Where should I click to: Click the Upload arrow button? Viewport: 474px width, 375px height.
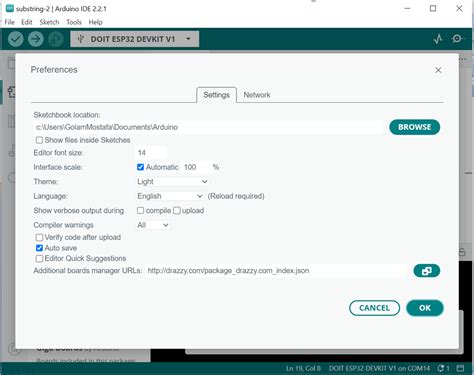[x=36, y=39]
